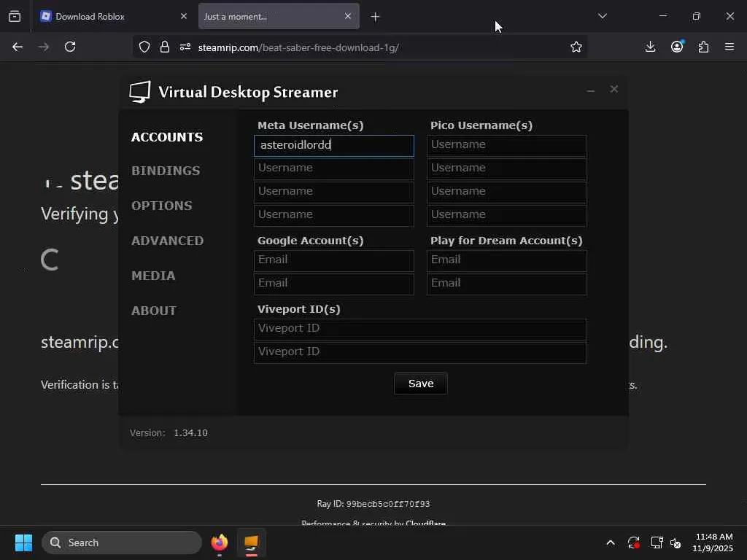
Task: Open the Firefox View icon at top-left
Action: tap(15, 16)
